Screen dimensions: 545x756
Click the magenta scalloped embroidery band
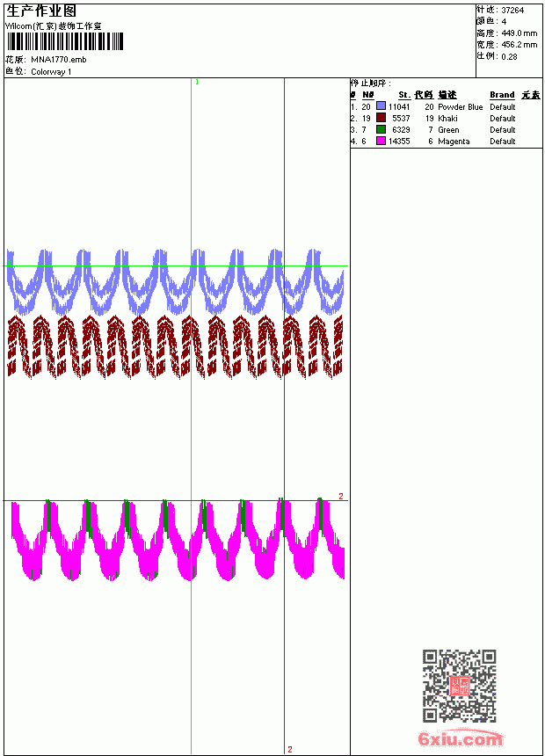point(178,540)
